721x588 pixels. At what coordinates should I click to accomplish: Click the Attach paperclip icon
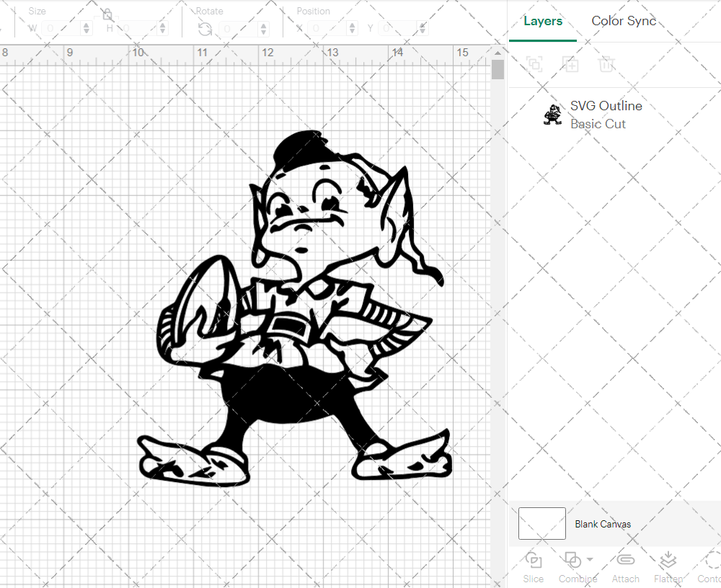click(x=625, y=561)
